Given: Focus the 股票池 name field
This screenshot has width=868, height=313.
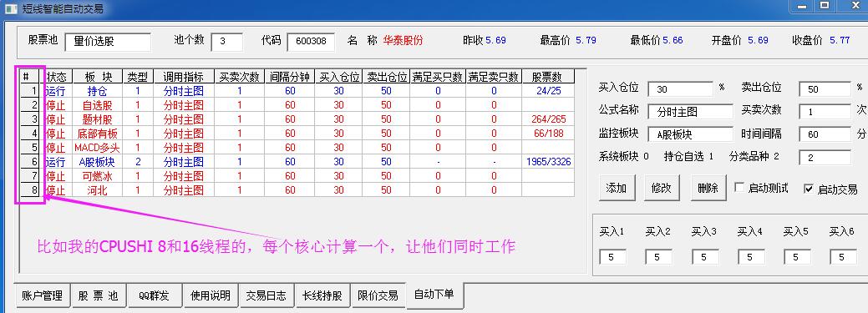Looking at the screenshot, I should click(x=108, y=42).
